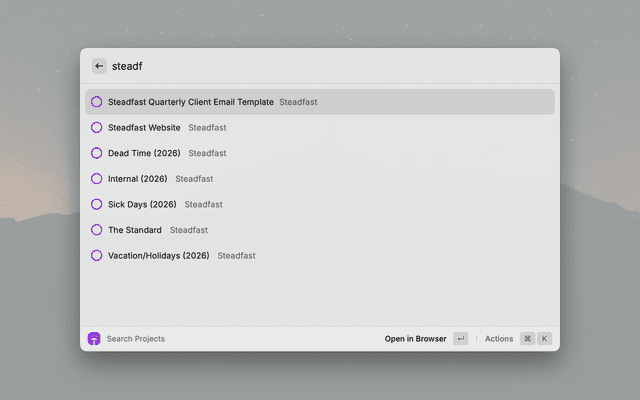Open the Actions menu
Screen dimensions: 640x400
(499, 339)
